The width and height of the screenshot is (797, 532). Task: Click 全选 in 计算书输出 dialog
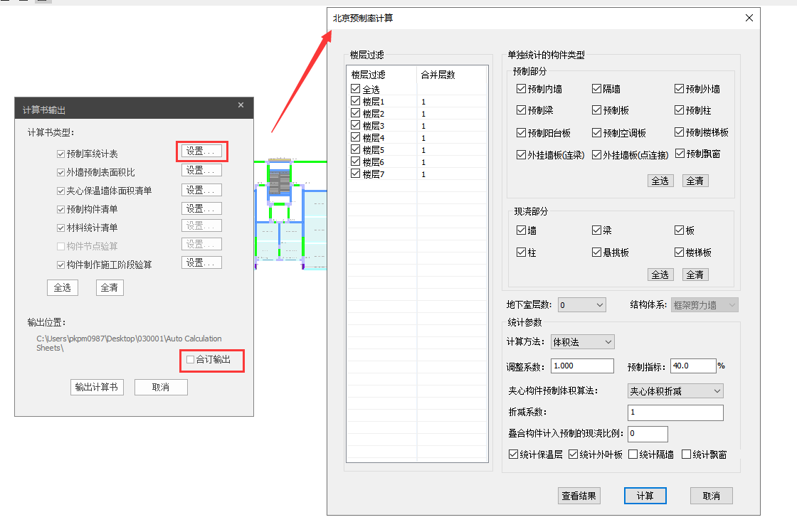point(63,287)
